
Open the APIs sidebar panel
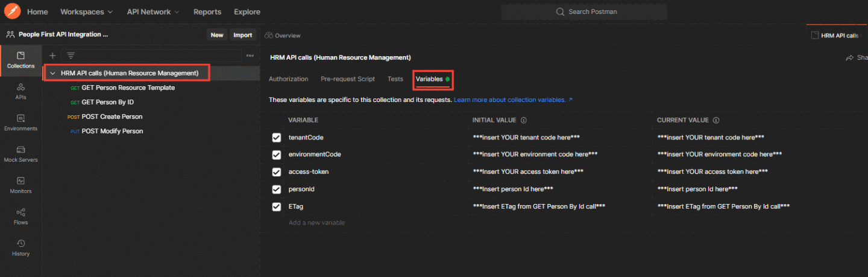20,91
